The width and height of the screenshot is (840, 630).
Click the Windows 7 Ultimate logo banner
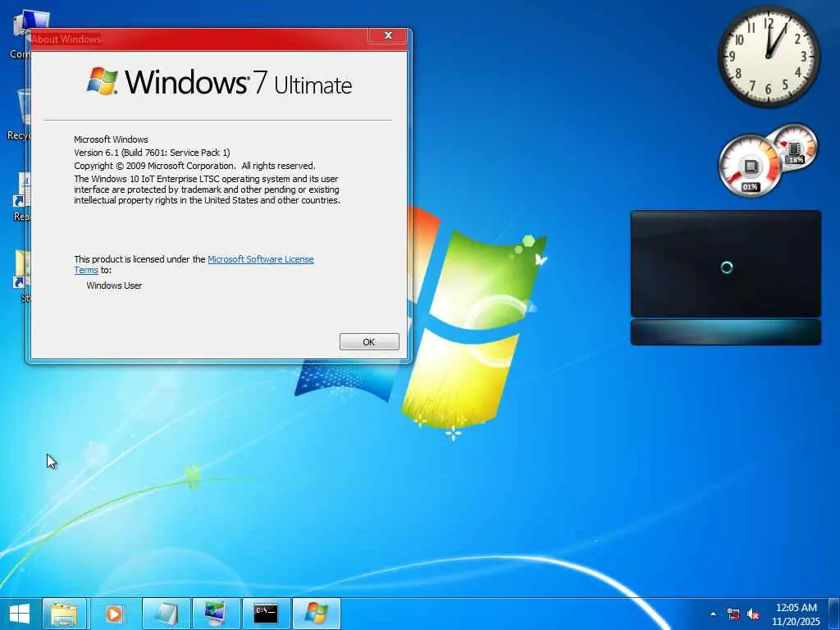220,82
